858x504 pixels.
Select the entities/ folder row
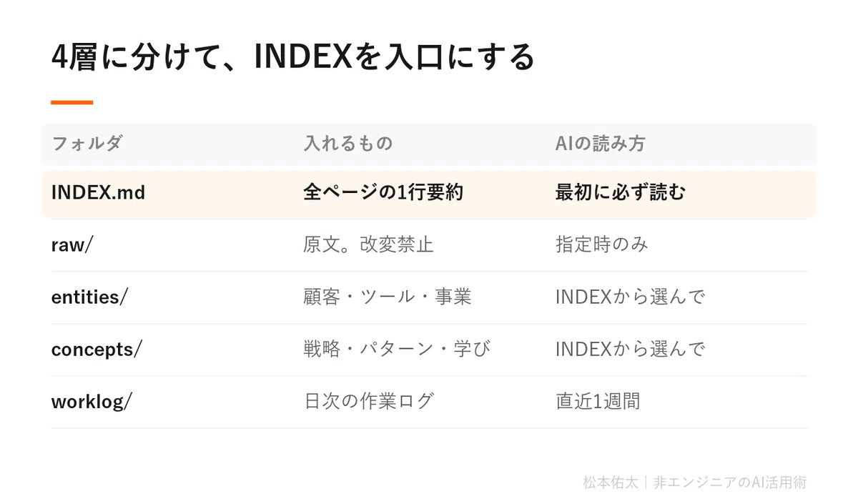pos(429,297)
